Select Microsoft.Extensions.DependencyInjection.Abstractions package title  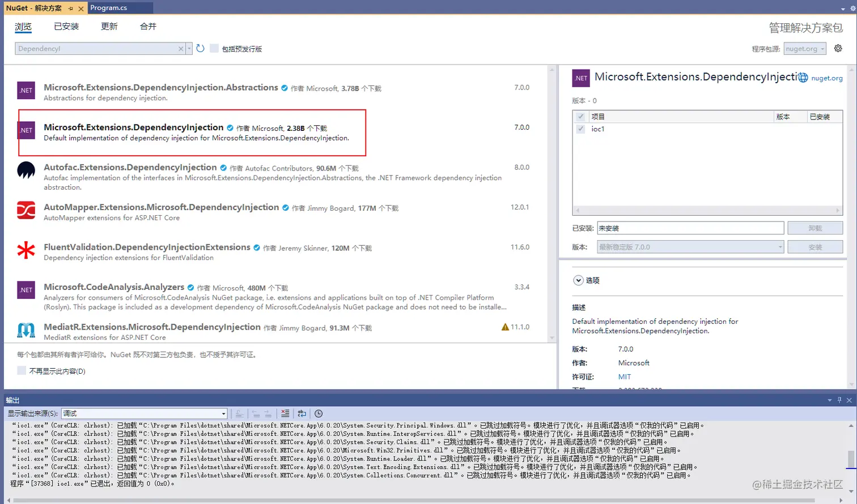click(161, 88)
